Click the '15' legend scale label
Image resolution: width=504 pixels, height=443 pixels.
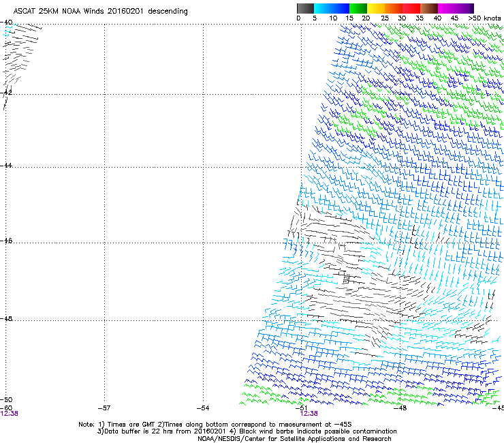coord(349,18)
